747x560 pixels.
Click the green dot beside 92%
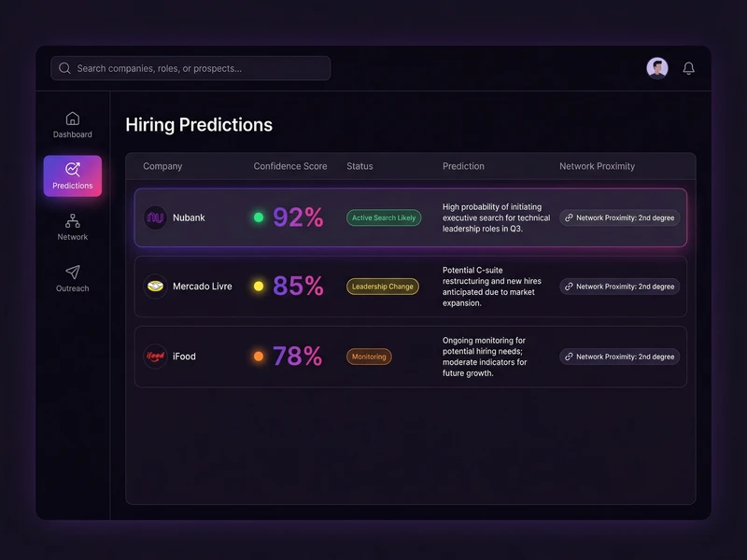pos(259,217)
